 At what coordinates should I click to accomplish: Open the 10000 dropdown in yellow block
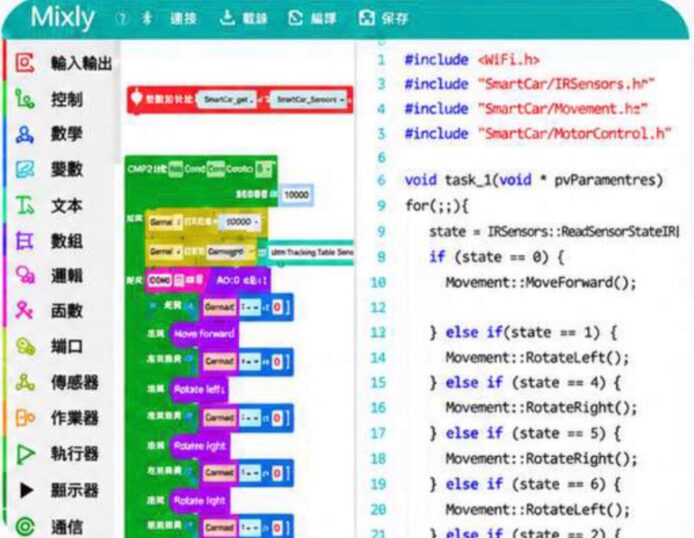point(240,221)
